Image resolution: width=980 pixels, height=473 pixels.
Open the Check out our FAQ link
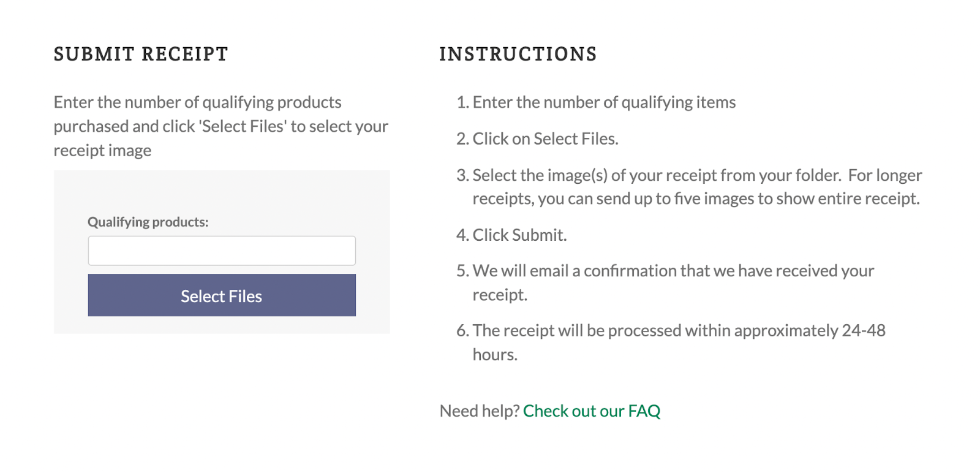coord(591,411)
